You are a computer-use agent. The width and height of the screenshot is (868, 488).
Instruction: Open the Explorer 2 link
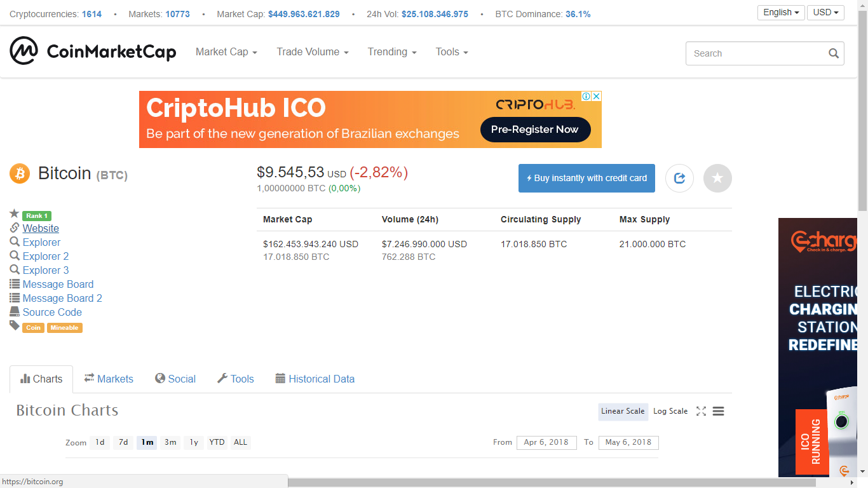[x=46, y=257]
